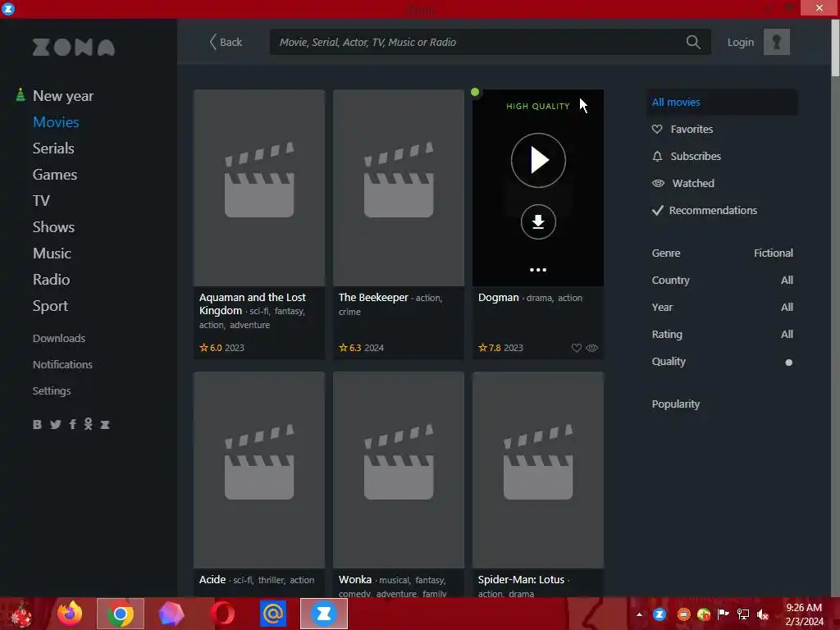Click the Watched eye icon in filters
This screenshot has width=840, height=630.
pos(658,183)
